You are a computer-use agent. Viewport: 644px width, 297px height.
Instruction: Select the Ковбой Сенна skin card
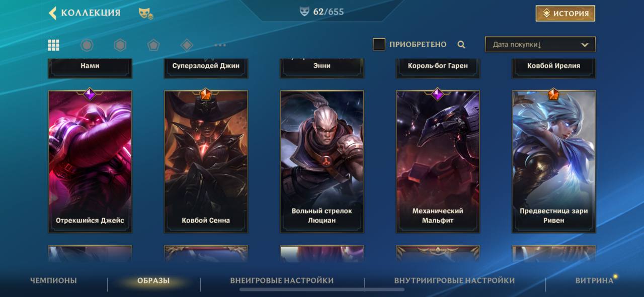pyautogui.click(x=206, y=162)
